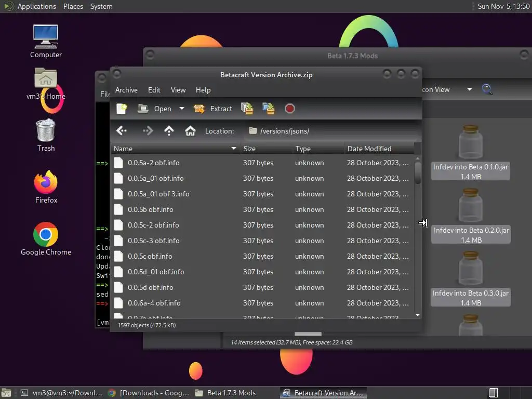Screen dimensions: 532x399
Task: Open the Computer desktop icon
Action: [x=46, y=42]
